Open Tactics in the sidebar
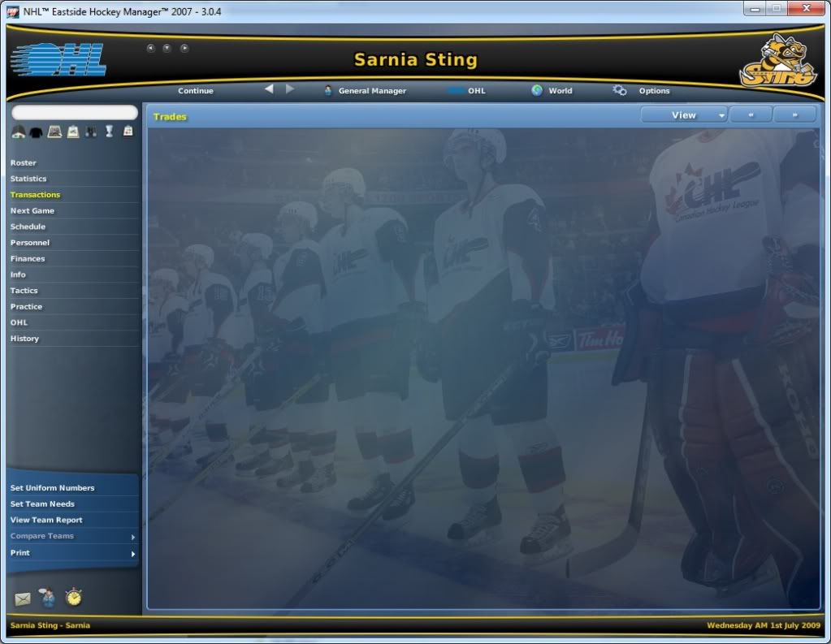The image size is (831, 644). point(24,291)
